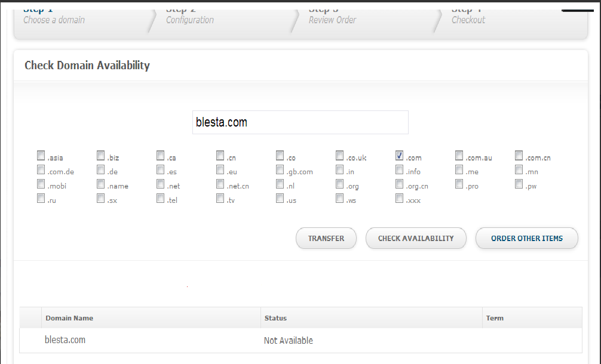Click the Transfer button
Viewport: 601px width, 364px height.
coord(326,238)
